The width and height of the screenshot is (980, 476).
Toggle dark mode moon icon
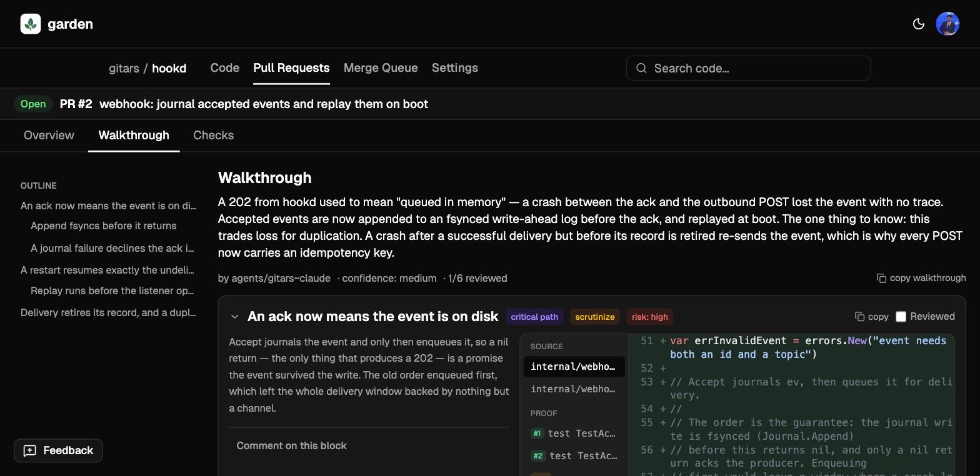pyautogui.click(x=919, y=24)
